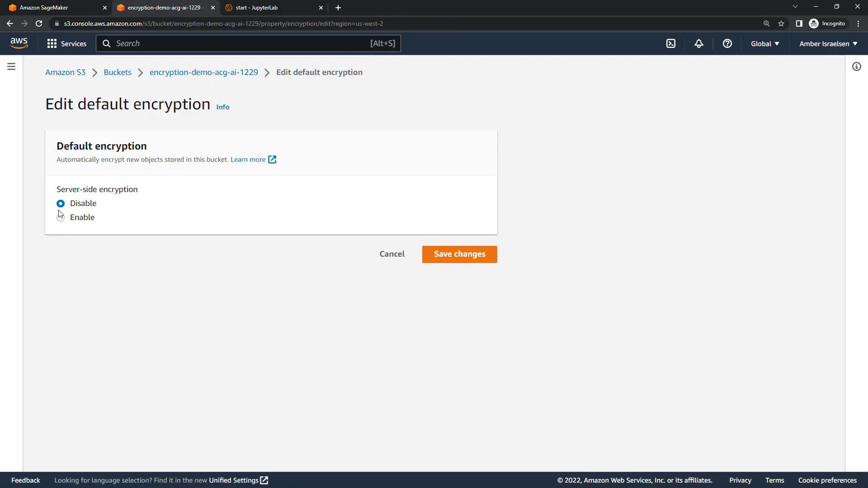This screenshot has height=488, width=868.
Task: Open the info panel icon at right
Action: click(856, 66)
